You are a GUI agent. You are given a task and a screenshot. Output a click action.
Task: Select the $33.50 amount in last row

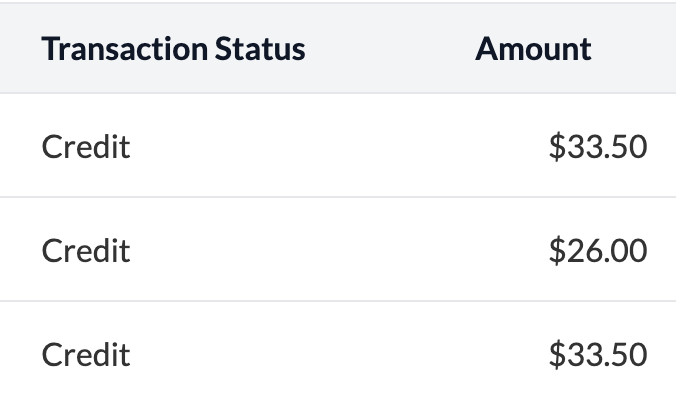[597, 354]
